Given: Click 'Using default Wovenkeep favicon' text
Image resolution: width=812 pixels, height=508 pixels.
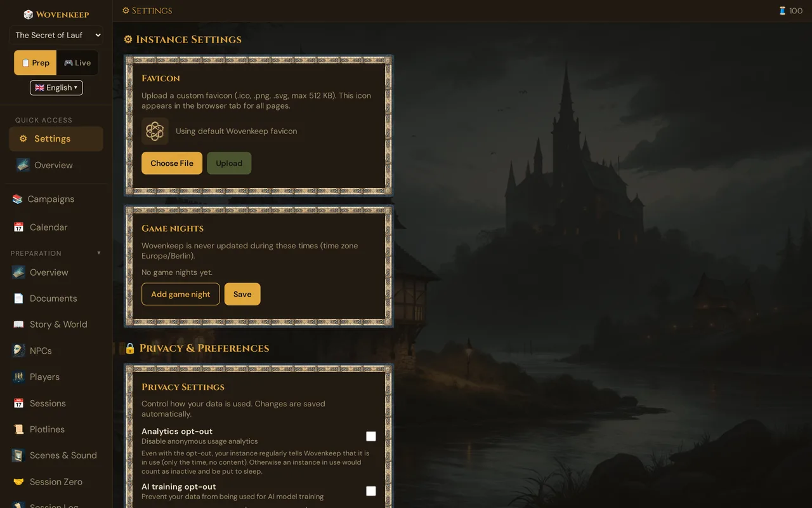Looking at the screenshot, I should pos(237,131).
